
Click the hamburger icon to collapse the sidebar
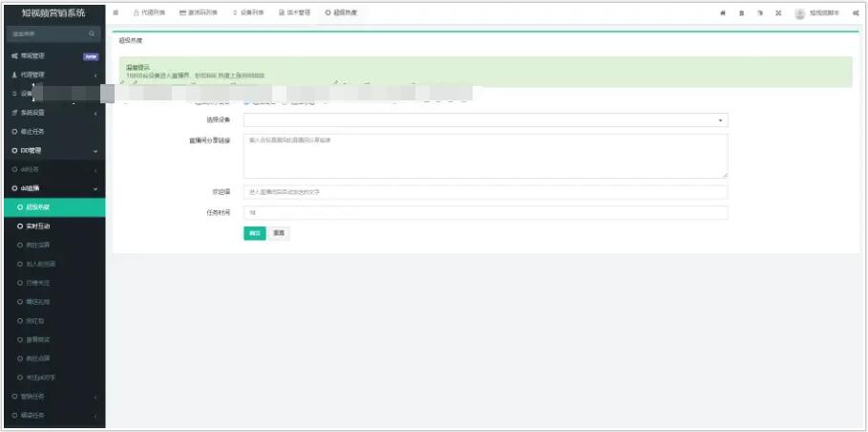point(116,12)
